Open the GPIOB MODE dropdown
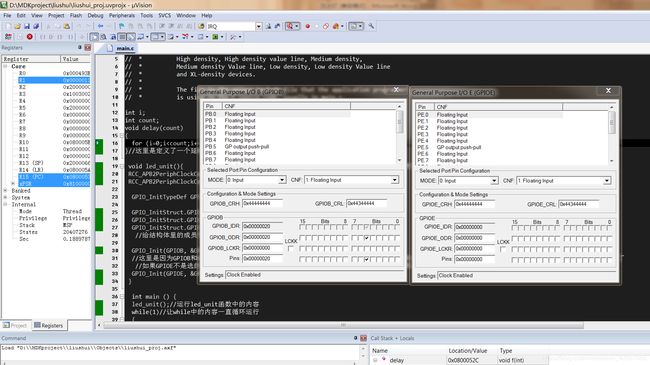The image size is (650, 365). pyautogui.click(x=282, y=180)
